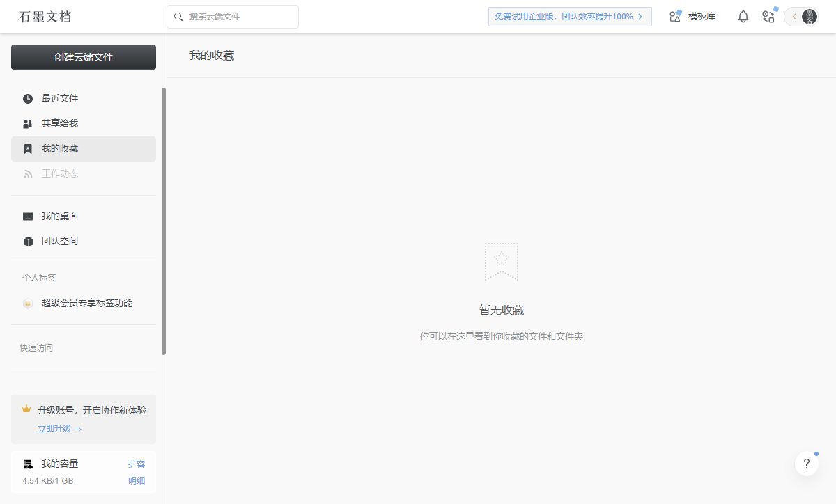Viewport: 836px width, 504px height.
Task: Open the user avatar menu
Action: [809, 17]
